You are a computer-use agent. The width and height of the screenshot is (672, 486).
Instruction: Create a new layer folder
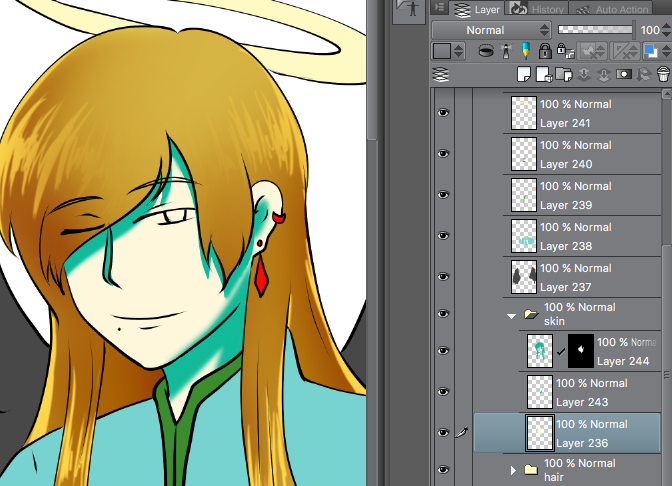click(x=564, y=75)
